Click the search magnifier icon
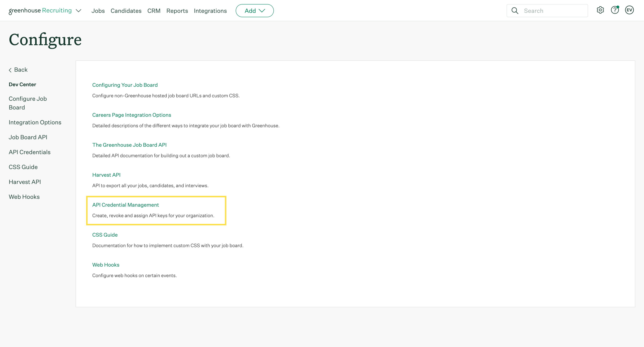Screen dimensions: 644x347 pos(515,11)
